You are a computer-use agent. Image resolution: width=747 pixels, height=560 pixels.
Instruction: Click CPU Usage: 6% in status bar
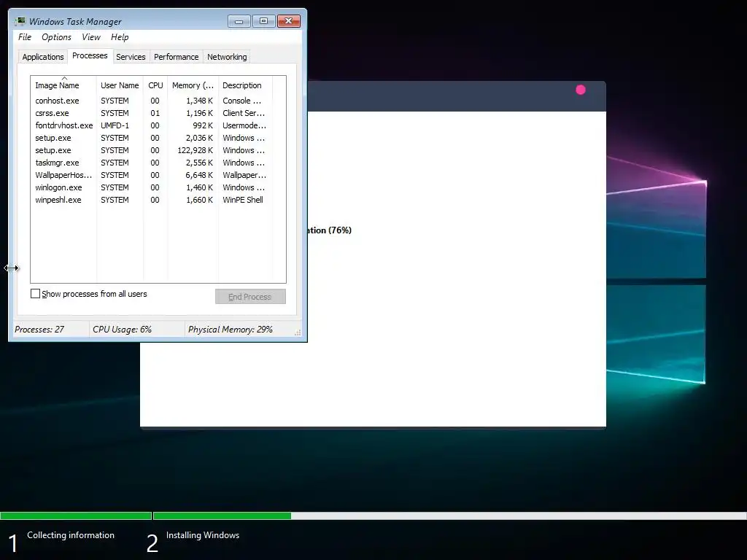122,329
